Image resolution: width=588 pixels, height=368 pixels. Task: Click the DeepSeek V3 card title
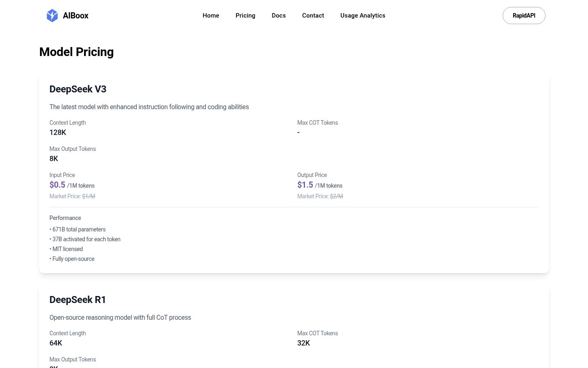click(x=78, y=89)
